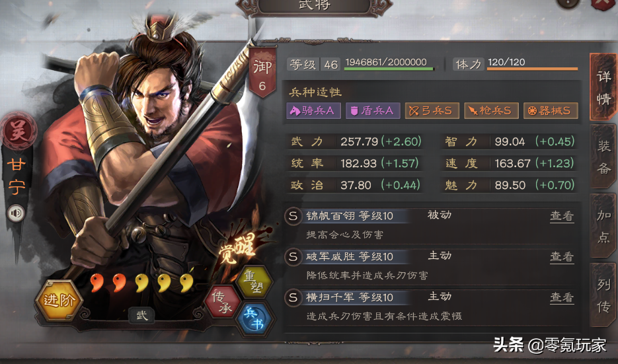Play Gan Ning's voice via the speaker icon
This screenshot has width=618, height=364.
16,213
